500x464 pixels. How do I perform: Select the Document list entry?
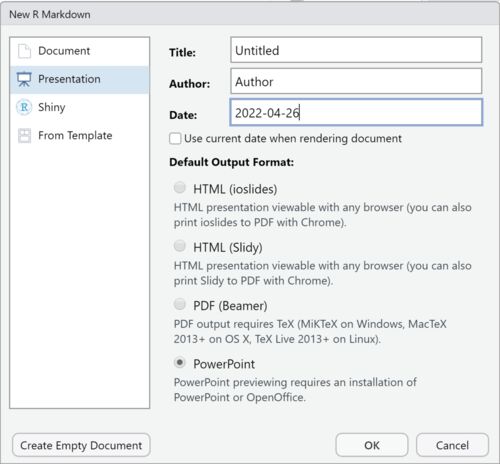pyautogui.click(x=80, y=51)
